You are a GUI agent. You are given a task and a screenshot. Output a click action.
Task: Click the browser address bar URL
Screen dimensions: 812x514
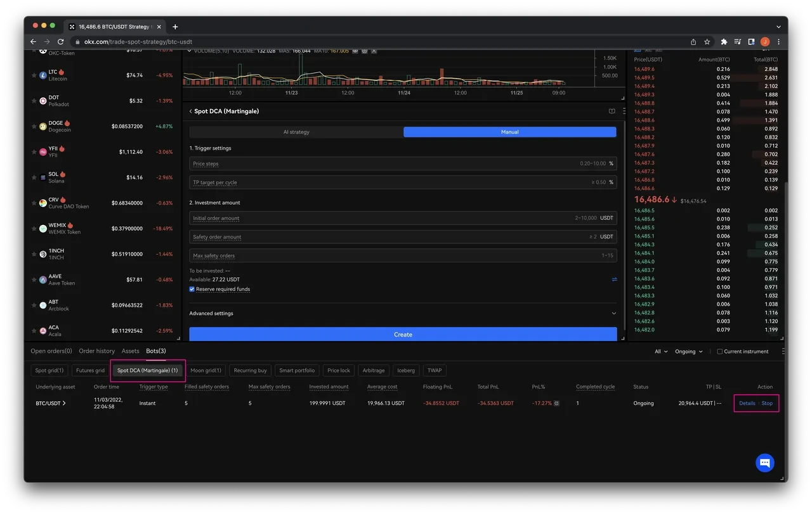pos(138,42)
